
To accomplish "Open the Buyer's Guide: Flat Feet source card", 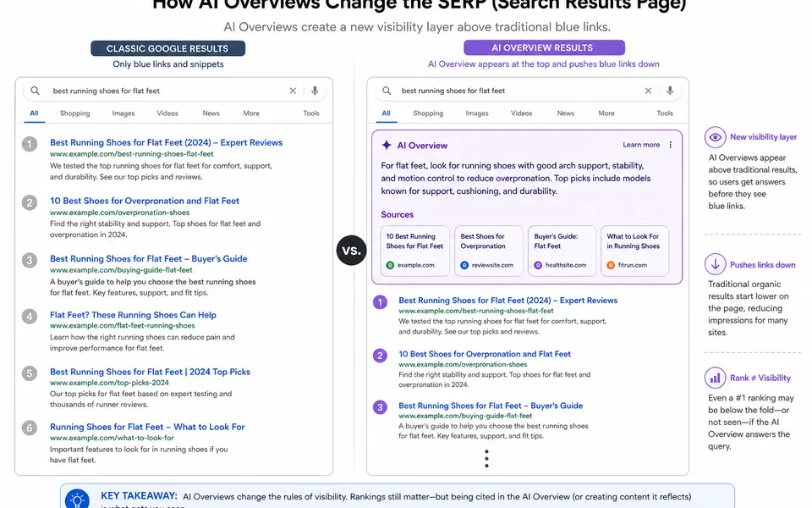I will pyautogui.click(x=562, y=251).
